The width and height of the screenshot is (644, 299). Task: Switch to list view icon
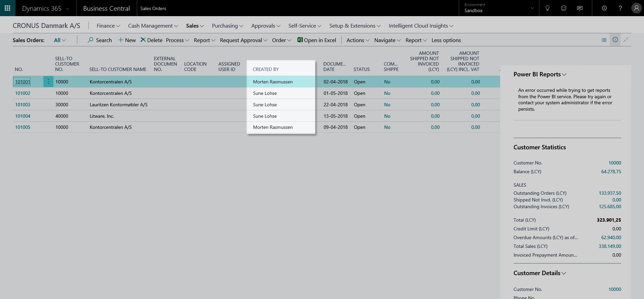(604, 40)
